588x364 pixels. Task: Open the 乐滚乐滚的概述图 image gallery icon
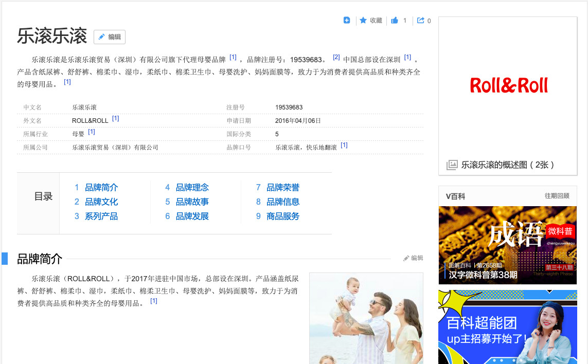click(452, 165)
